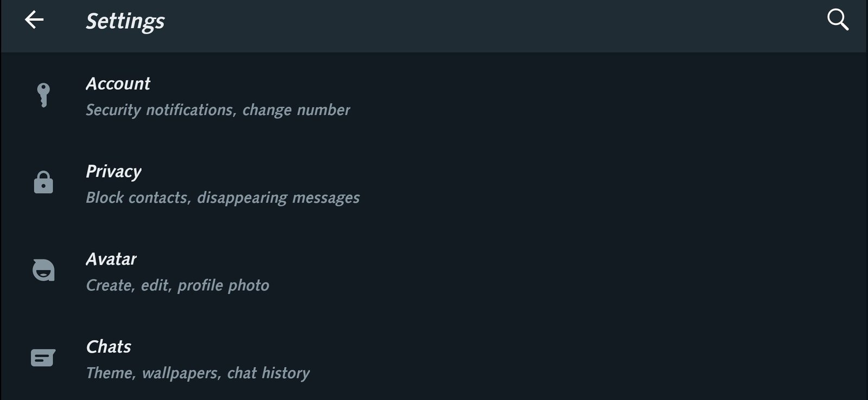Click blank area right of Chats row
Image resolution: width=868 pixels, height=400 pixels.
coord(597,359)
